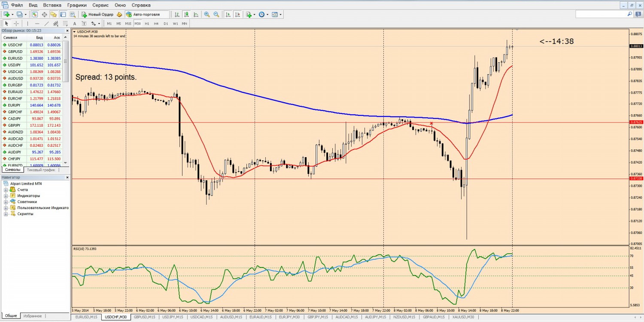Viewport: 644px width, 322px height.
Task: Expand the profiles dropdown arrow
Action: pyautogui.click(x=25, y=14)
